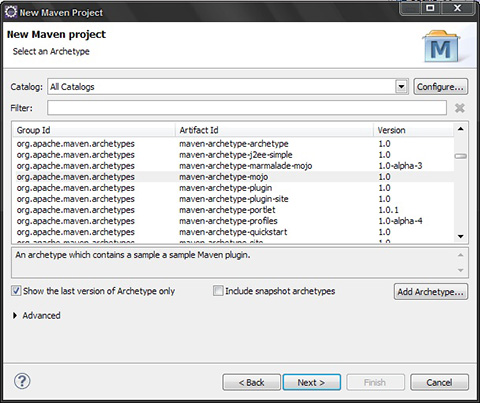Click the Add Archetype... button

click(x=430, y=292)
